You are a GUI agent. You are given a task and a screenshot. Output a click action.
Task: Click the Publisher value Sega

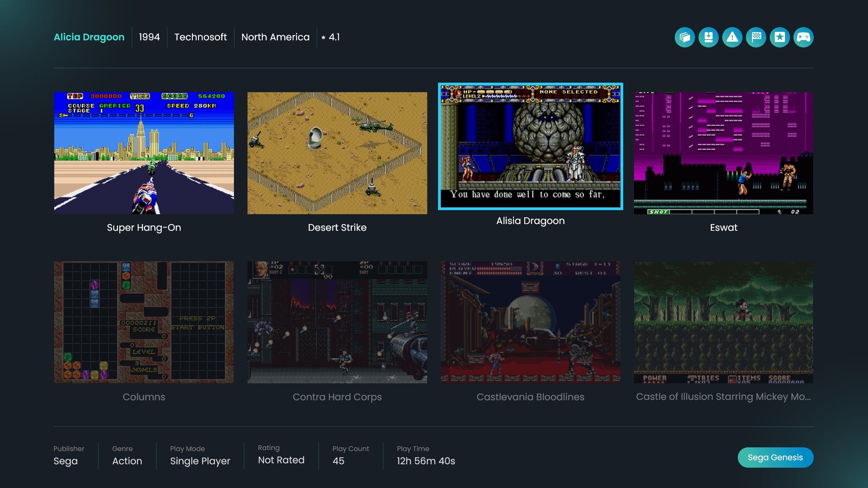(x=65, y=461)
